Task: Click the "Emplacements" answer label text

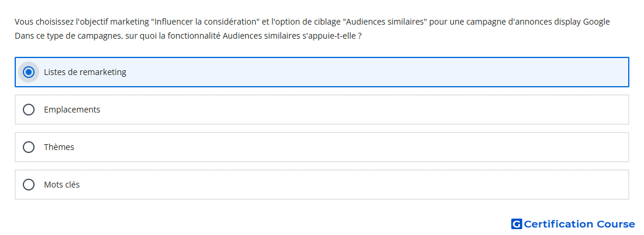Action: [x=72, y=110]
